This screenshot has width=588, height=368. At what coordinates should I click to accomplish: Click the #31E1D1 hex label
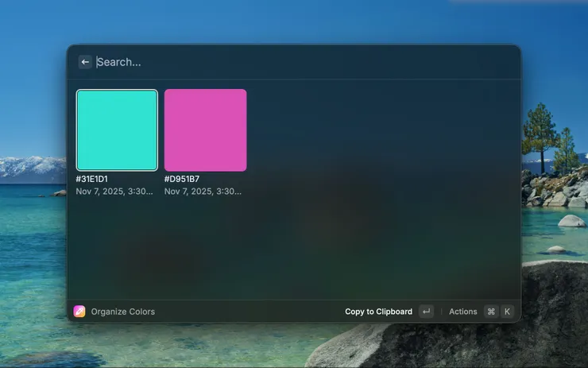(92, 179)
